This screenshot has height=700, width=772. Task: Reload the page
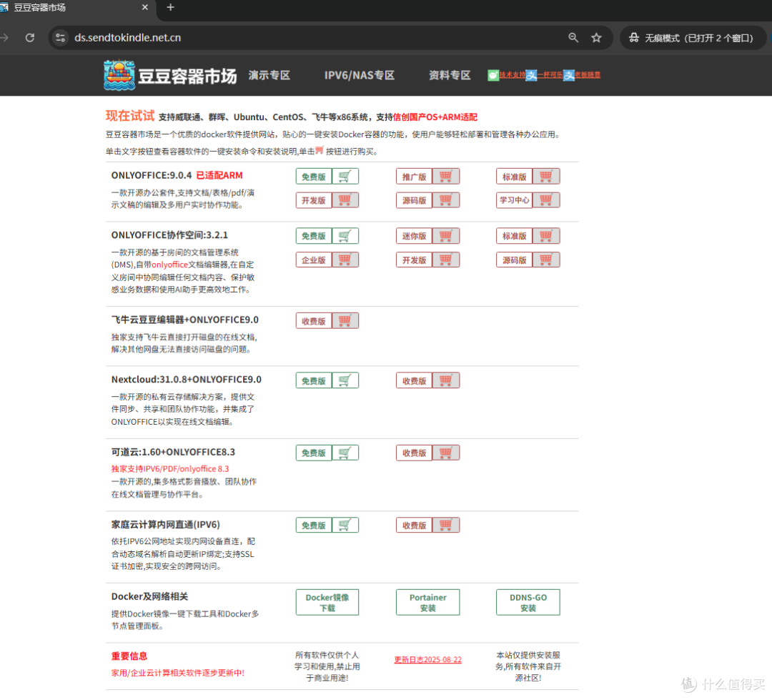tap(30, 38)
